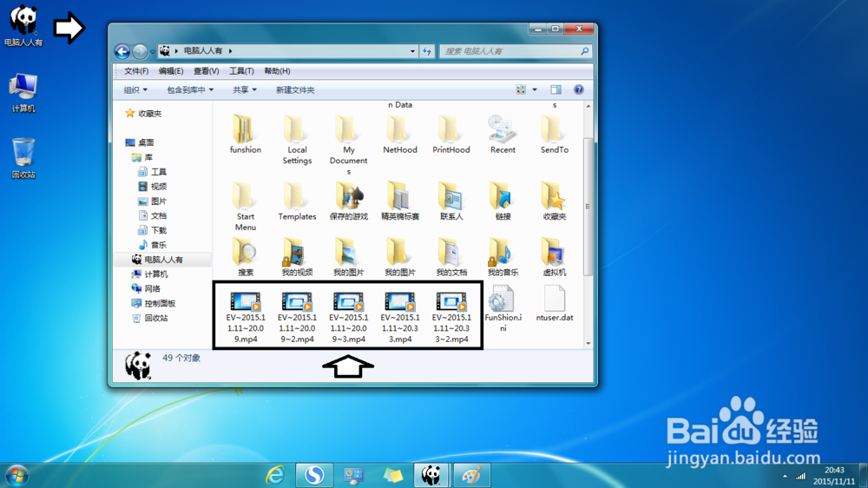The image size is (868, 488).
Task: Click the 搜索 电脑人人有 search box
Action: click(515, 51)
